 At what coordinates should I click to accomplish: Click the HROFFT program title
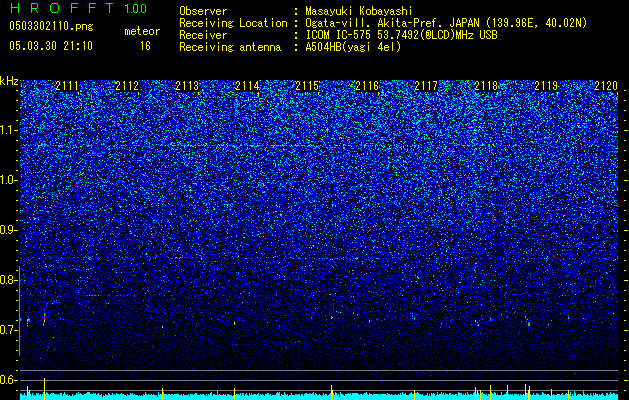point(62,8)
